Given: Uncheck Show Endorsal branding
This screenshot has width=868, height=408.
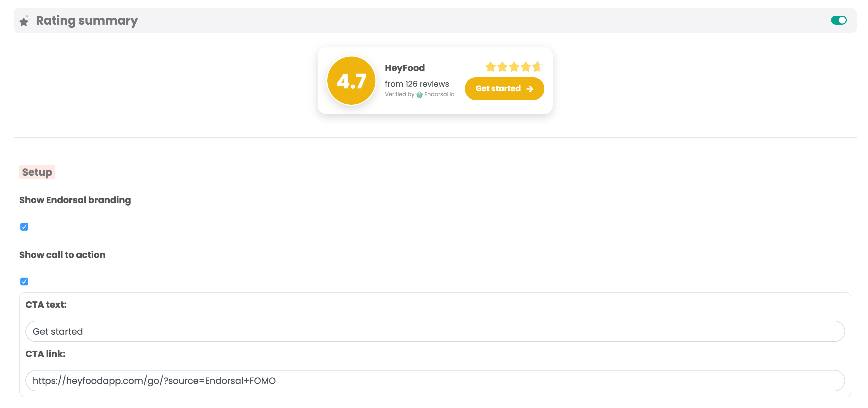Looking at the screenshot, I should 24,227.
